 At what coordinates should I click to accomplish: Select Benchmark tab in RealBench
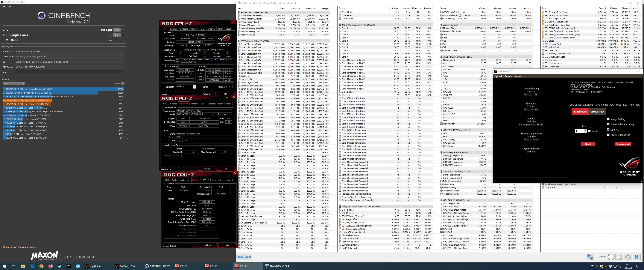[580, 112]
